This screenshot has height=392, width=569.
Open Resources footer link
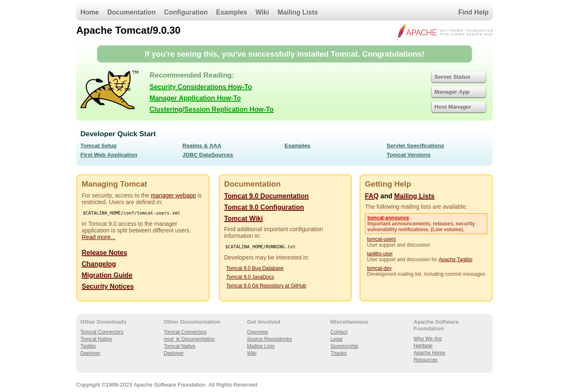[x=425, y=360]
